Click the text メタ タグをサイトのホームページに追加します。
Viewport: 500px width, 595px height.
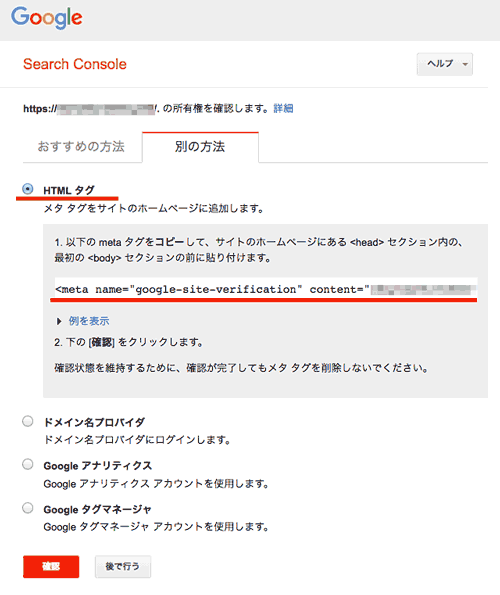point(154,208)
